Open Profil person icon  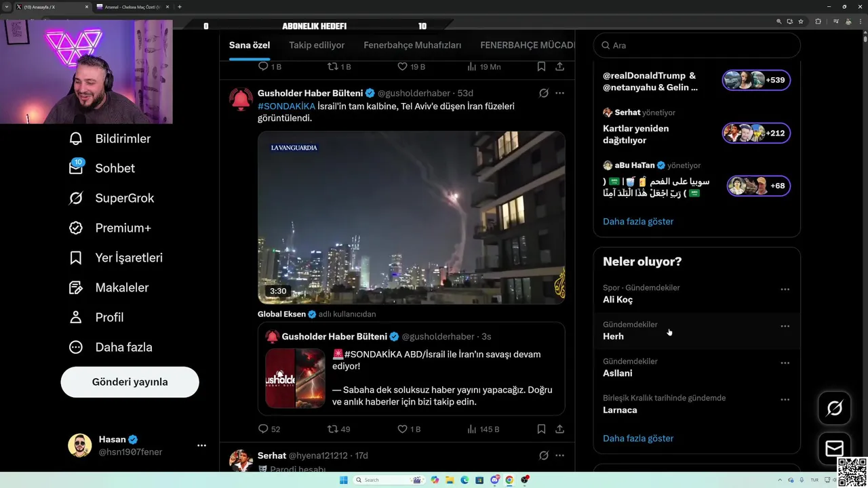click(x=76, y=317)
